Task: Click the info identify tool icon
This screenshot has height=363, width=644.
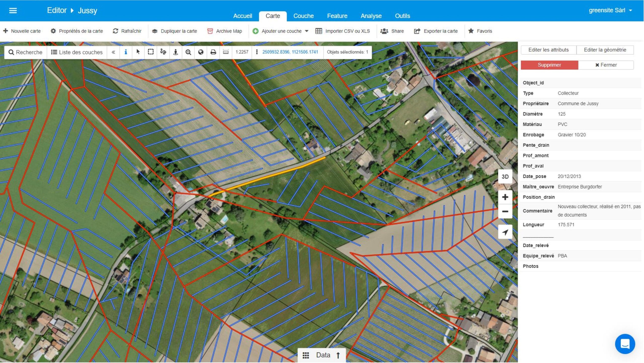Action: (126, 52)
